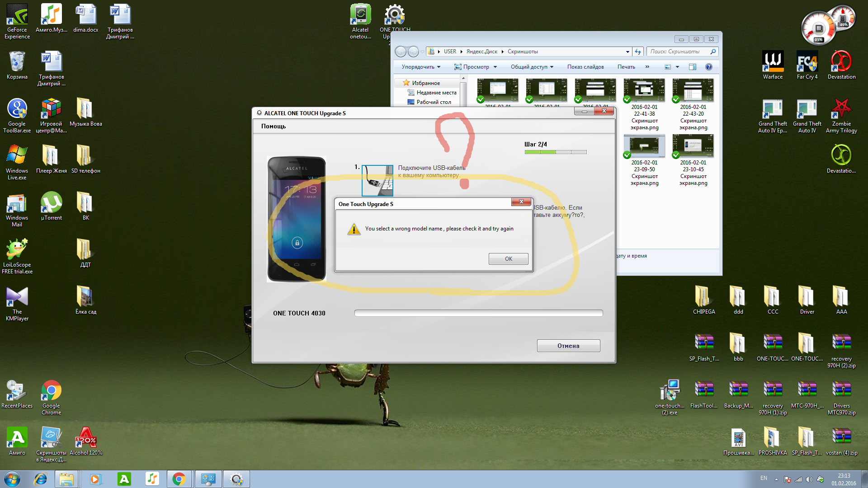Screen dimensions: 868x488
Task: Open the Показ слайдов toolbar item
Action: point(585,67)
